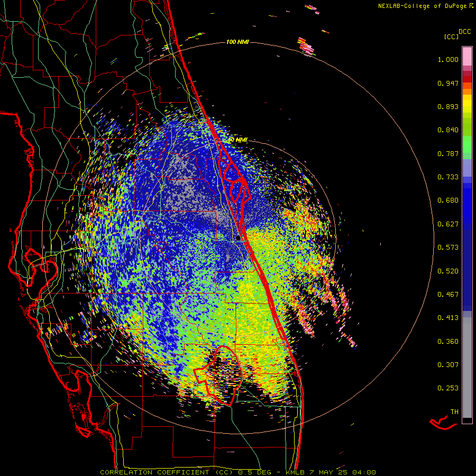Select the 0.307 scale value
Viewport: 476px width, 476px height.
[448, 365]
